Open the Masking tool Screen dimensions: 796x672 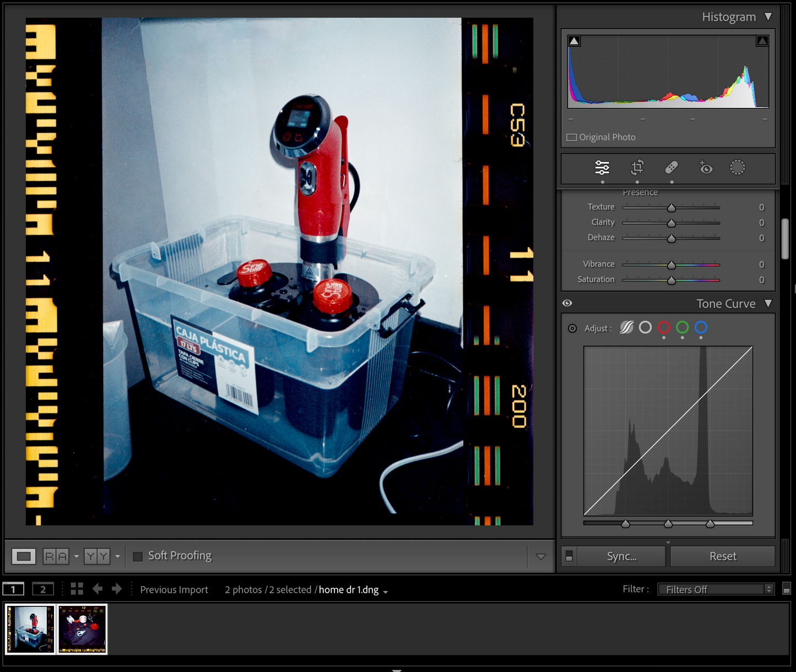point(737,167)
